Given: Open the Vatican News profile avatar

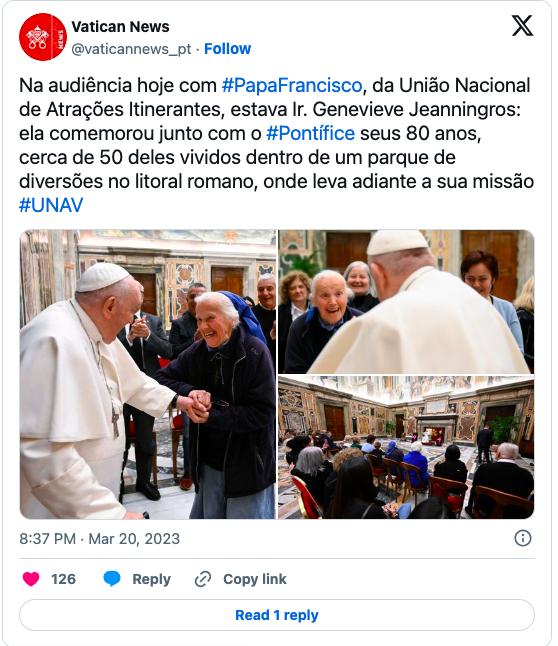Looking at the screenshot, I should (x=43, y=37).
